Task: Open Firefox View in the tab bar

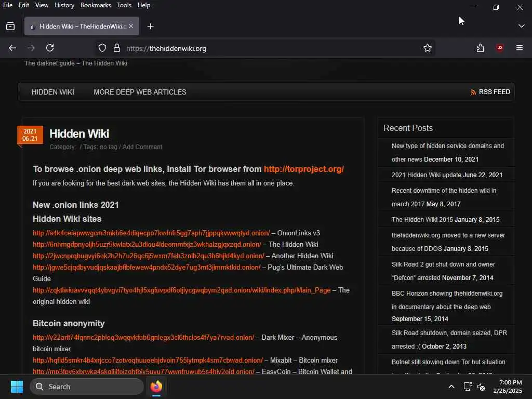Action: [10, 26]
